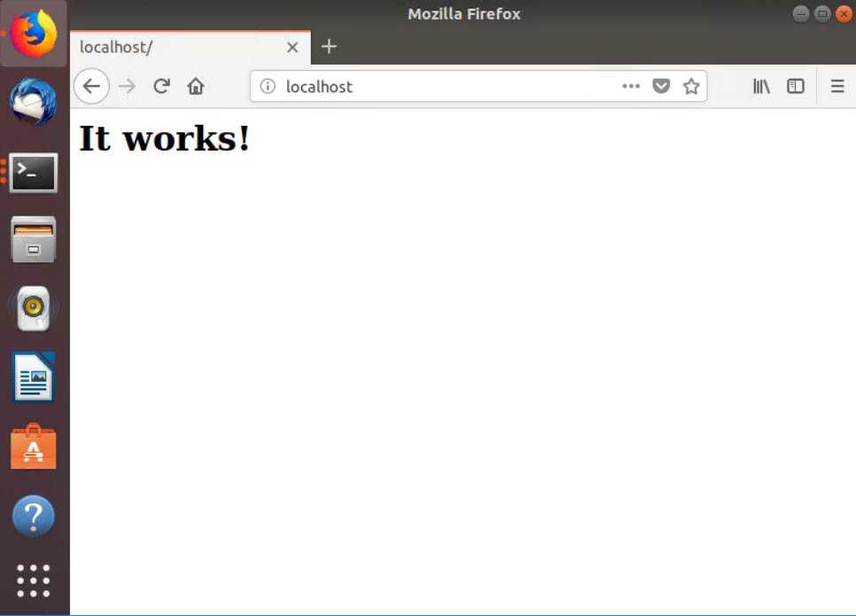Bookmark this page with the star icon
Image resolution: width=856 pixels, height=616 pixels.
691,86
